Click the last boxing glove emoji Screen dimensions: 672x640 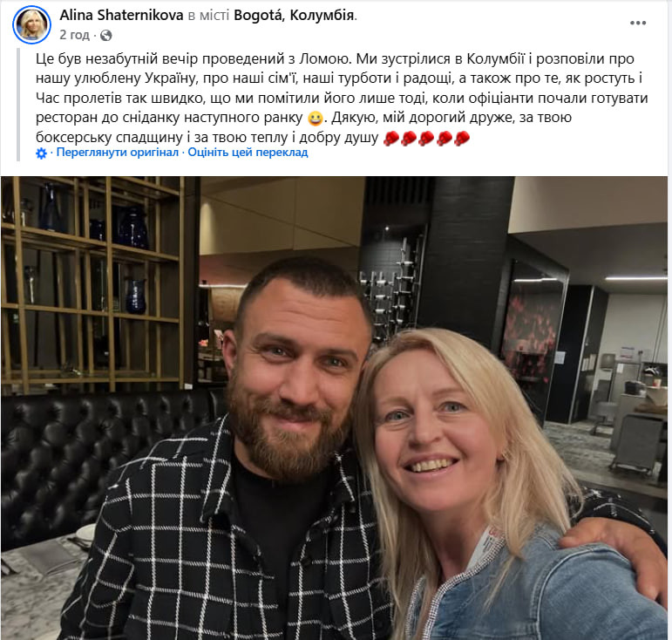pyautogui.click(x=462, y=138)
